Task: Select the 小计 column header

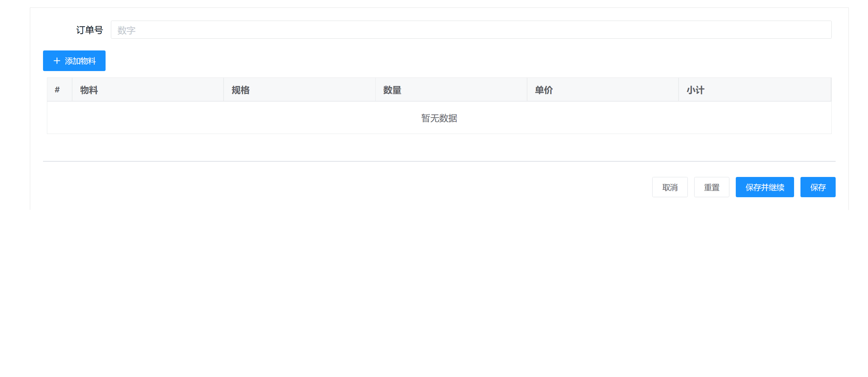Action: pyautogui.click(x=695, y=90)
